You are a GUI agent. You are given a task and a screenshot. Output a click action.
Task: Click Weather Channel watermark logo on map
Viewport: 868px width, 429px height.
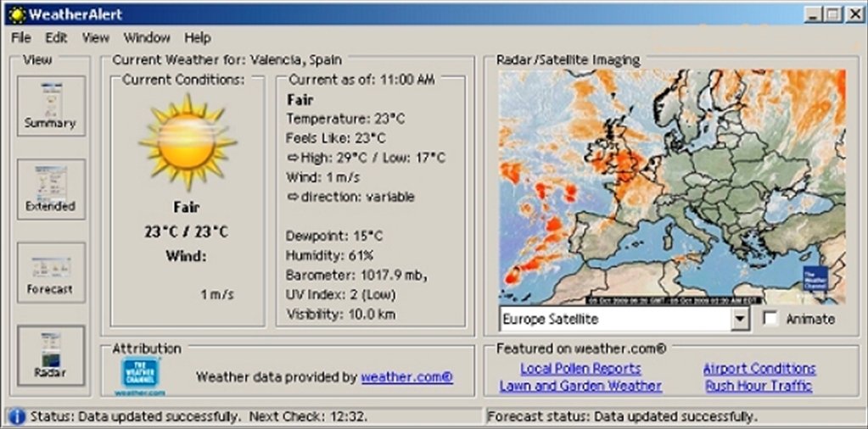[x=815, y=279]
